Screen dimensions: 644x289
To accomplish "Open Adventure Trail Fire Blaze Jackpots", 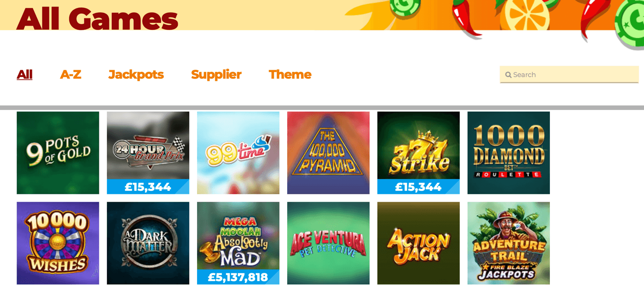I will pos(509,243).
